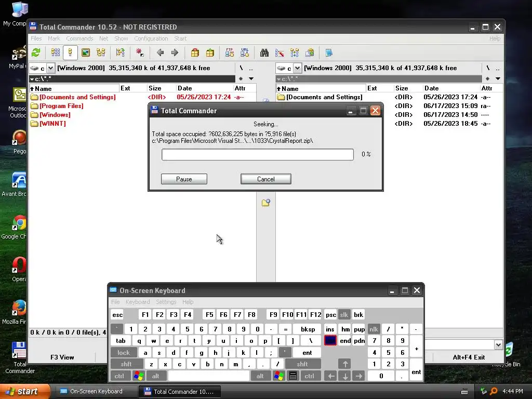Click the up arrow key on keyboard
Viewport: 532px width, 399px height.
[345, 364]
